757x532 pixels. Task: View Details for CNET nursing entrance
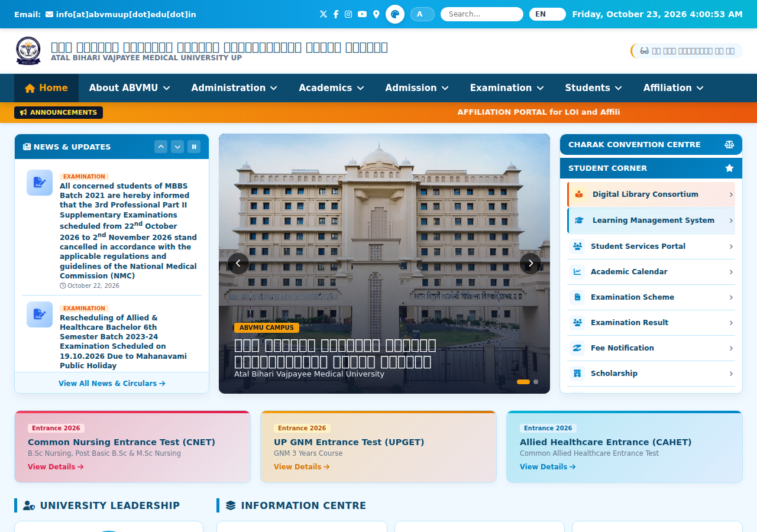tap(56, 467)
